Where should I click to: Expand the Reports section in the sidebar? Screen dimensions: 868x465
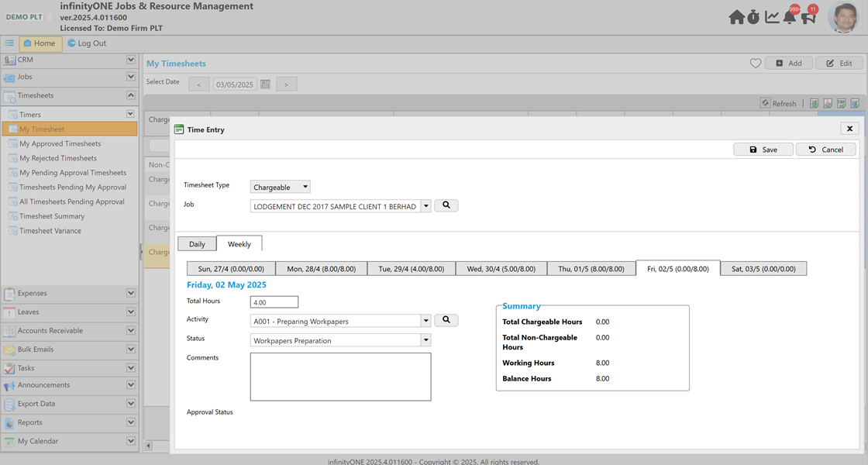click(130, 422)
